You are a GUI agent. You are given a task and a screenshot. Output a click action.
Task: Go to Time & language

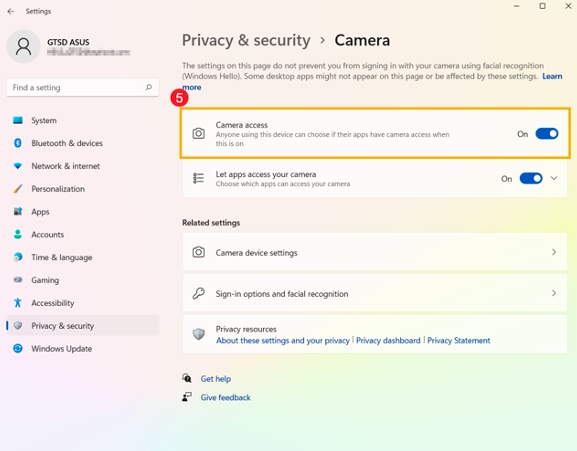82,257
